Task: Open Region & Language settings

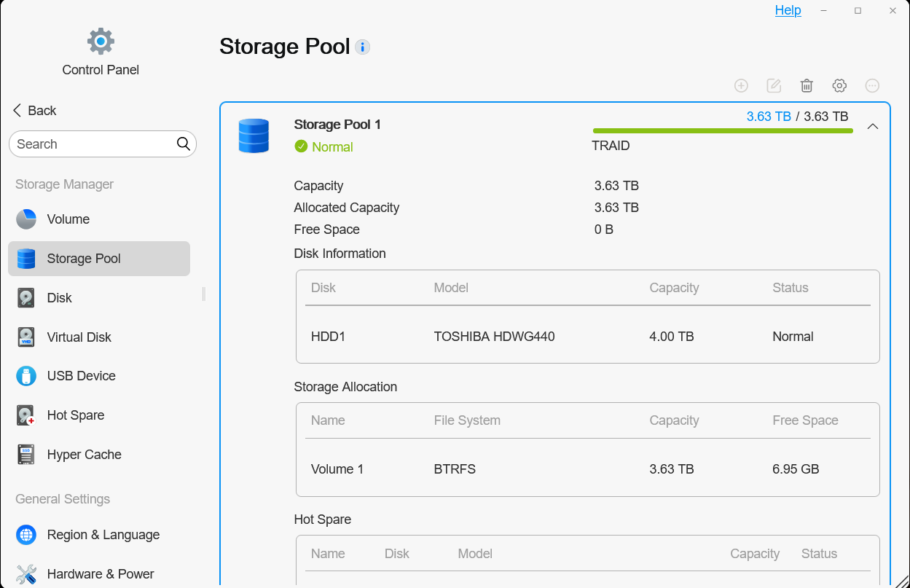Action: click(x=103, y=535)
